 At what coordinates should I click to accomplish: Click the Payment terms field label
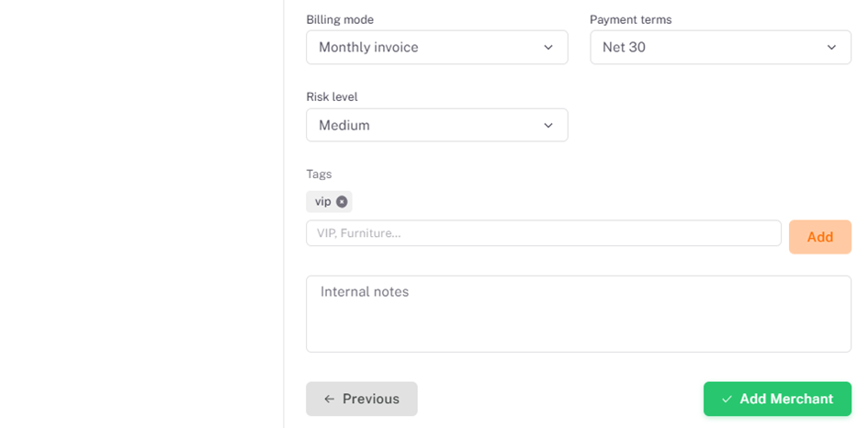[630, 20]
